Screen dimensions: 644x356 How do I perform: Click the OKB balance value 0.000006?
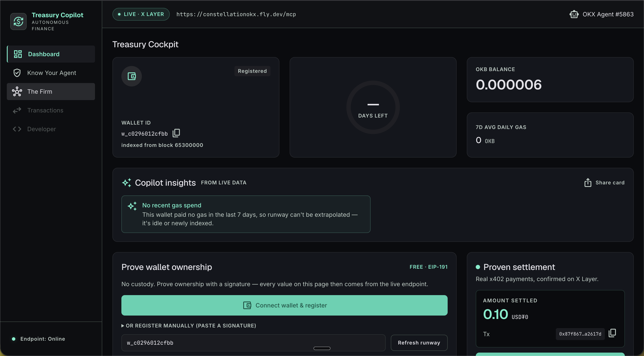coord(509,85)
